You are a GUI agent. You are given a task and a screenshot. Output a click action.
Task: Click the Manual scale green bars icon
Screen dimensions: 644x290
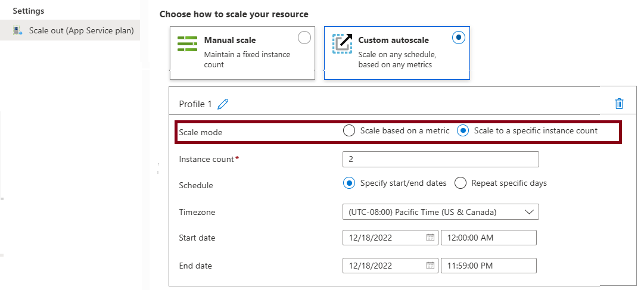tap(187, 43)
